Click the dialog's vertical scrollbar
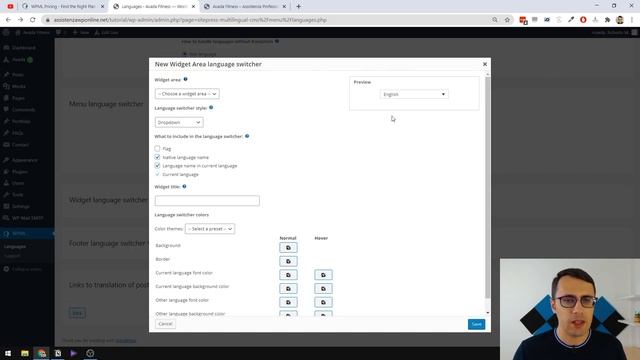The image size is (640, 360). click(487, 187)
